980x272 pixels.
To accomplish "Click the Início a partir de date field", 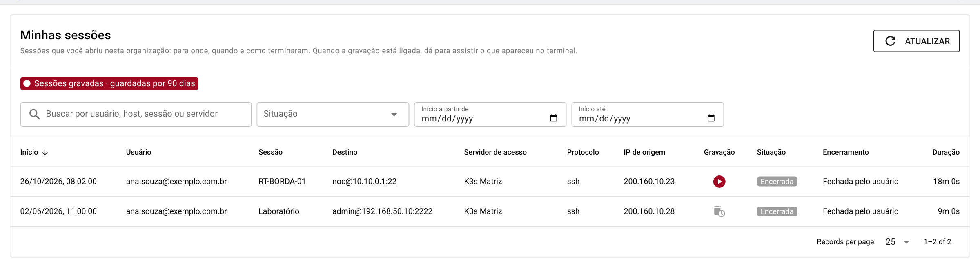I will pyautogui.click(x=490, y=114).
